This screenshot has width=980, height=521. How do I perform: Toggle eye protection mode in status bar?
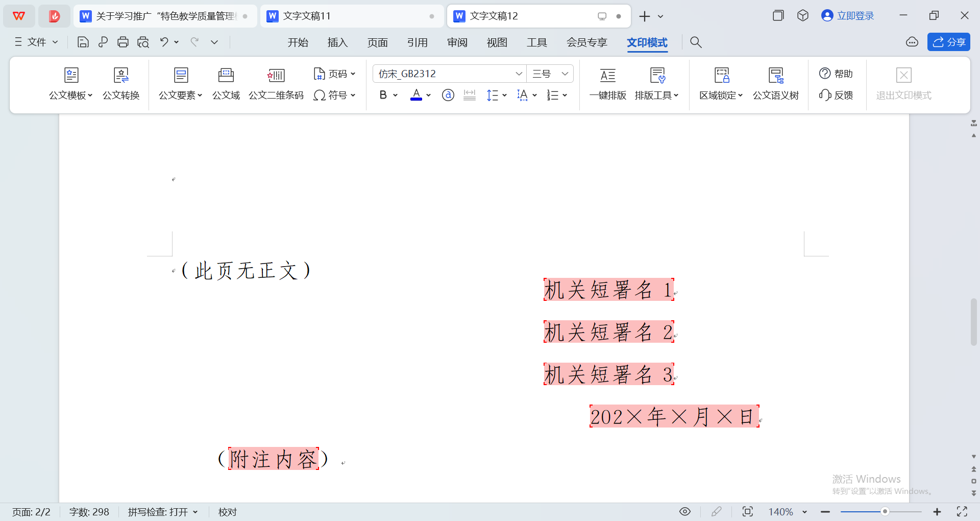click(x=685, y=511)
